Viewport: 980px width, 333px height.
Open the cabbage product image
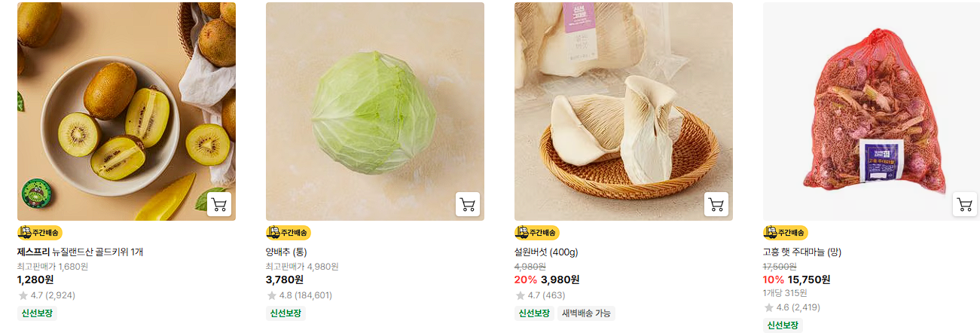pos(375,112)
